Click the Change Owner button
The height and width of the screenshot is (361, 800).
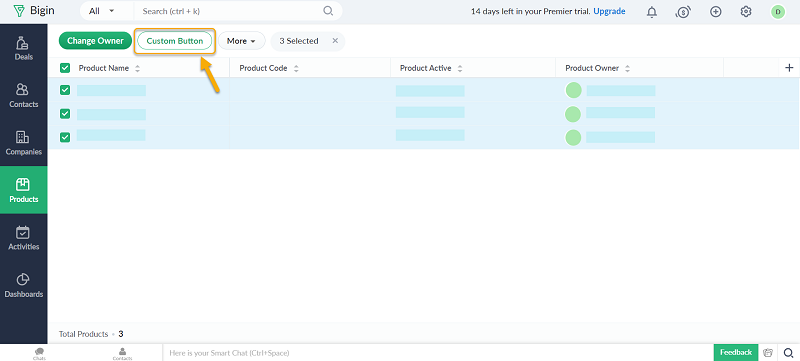tap(95, 41)
